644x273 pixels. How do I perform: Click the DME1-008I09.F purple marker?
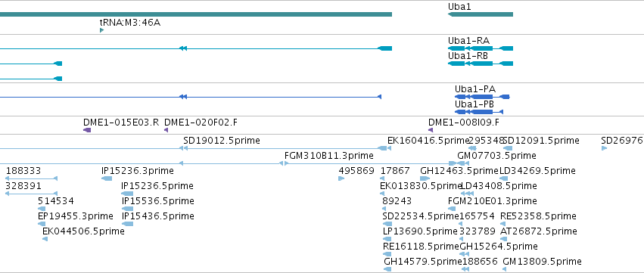click(x=431, y=130)
